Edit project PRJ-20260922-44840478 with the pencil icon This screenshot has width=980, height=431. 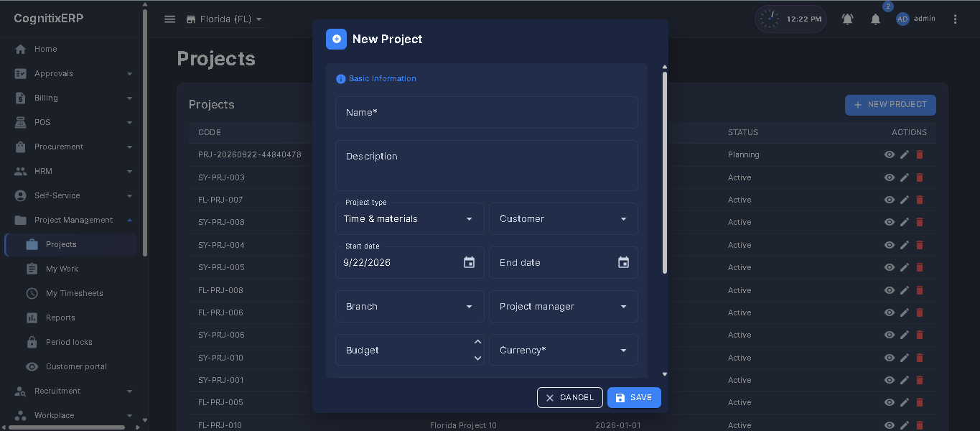point(905,154)
